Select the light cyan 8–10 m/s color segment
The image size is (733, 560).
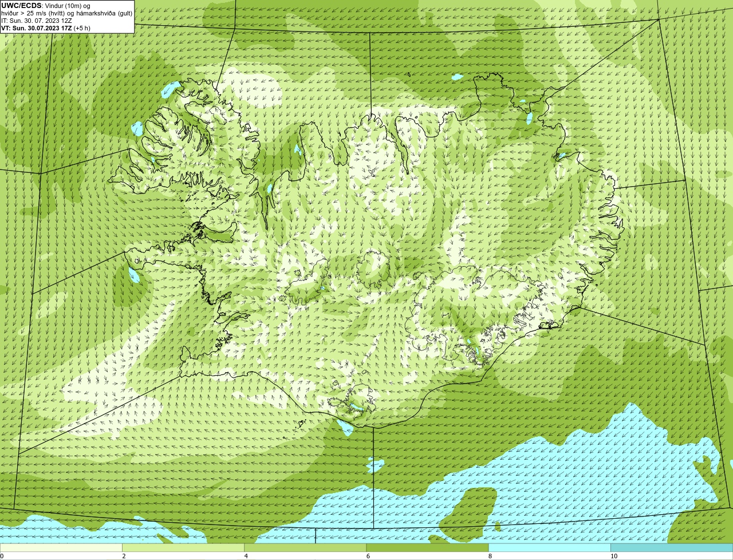point(550,548)
